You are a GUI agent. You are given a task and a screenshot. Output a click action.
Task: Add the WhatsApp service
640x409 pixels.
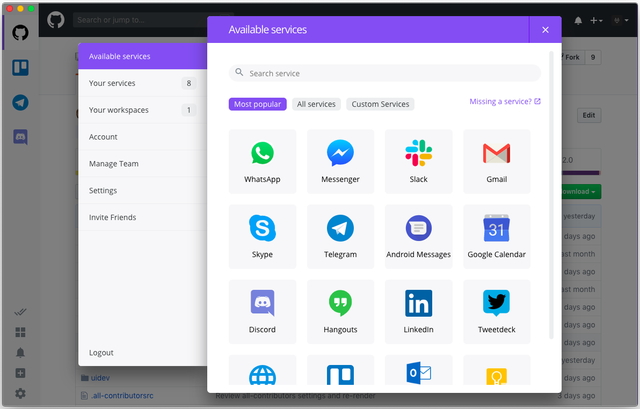(262, 162)
